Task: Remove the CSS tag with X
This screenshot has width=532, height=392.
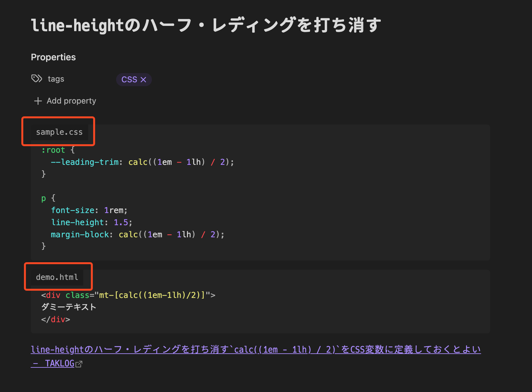Action: point(143,80)
